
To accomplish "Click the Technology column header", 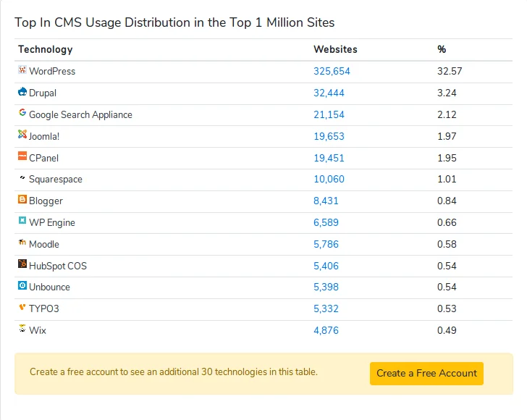I will coord(45,49).
